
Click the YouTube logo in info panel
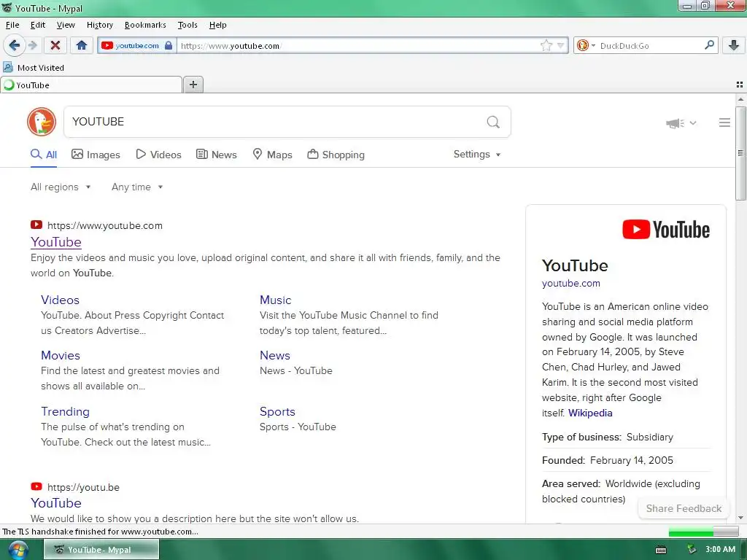pyautogui.click(x=665, y=230)
